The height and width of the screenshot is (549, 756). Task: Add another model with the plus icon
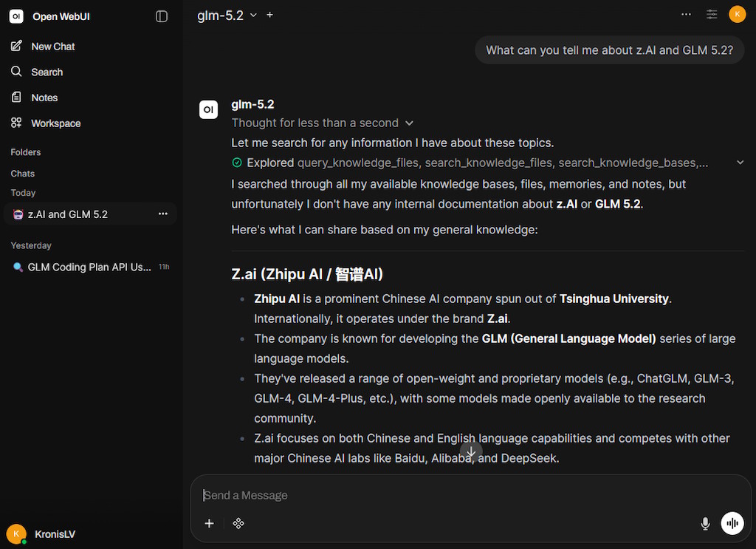click(270, 15)
